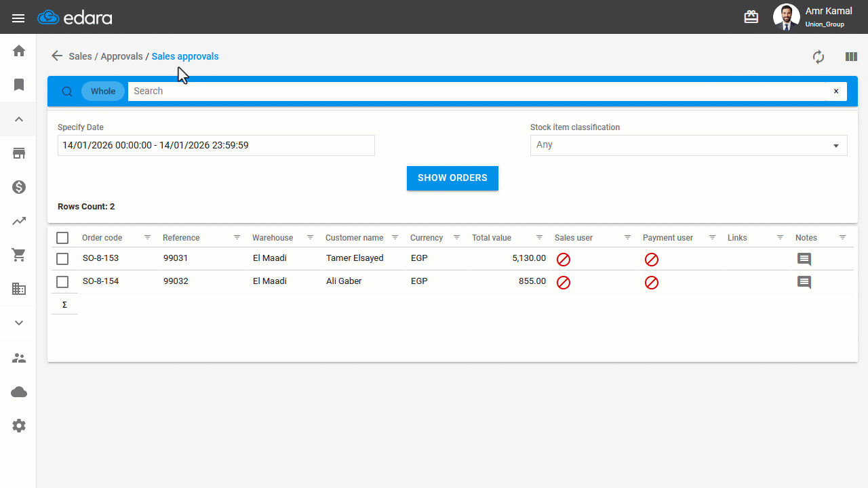The width and height of the screenshot is (868, 488).
Task: Open the people sidebar icon
Action: coord(19,358)
